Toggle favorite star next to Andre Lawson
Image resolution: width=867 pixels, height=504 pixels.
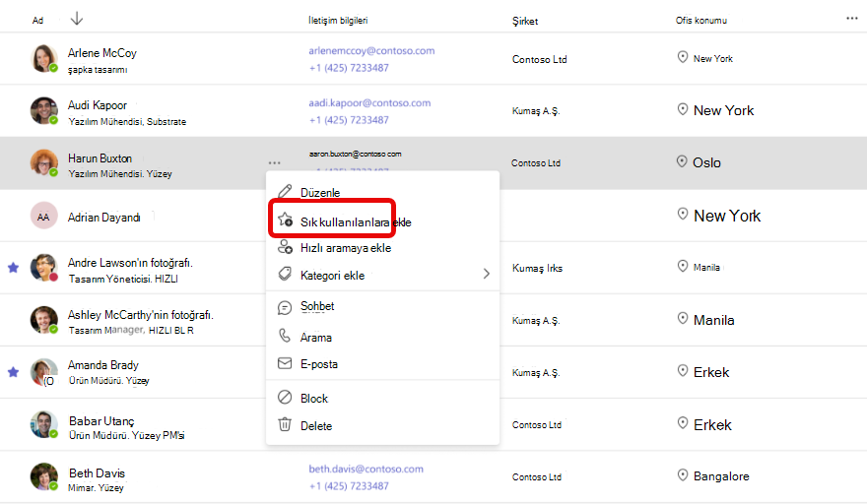coord(13,268)
